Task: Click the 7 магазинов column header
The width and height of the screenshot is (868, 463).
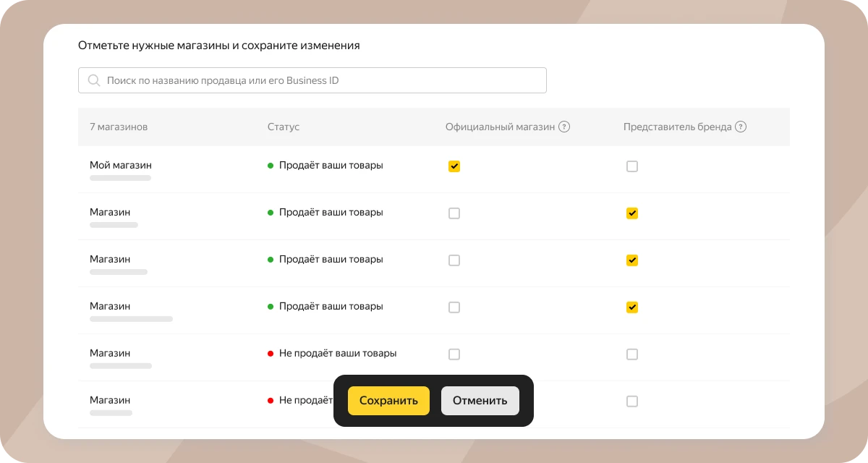Action: [x=119, y=127]
